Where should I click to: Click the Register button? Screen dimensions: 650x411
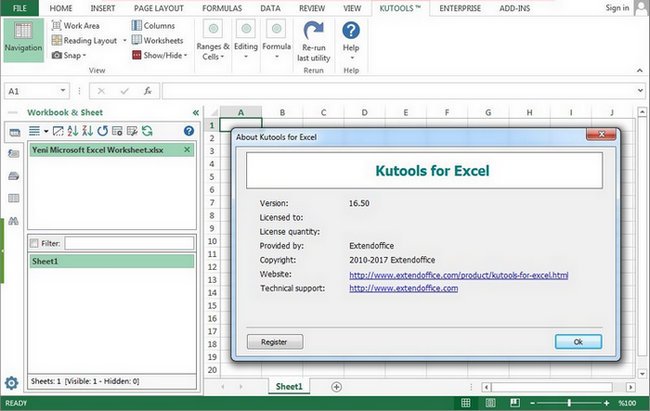pos(274,342)
